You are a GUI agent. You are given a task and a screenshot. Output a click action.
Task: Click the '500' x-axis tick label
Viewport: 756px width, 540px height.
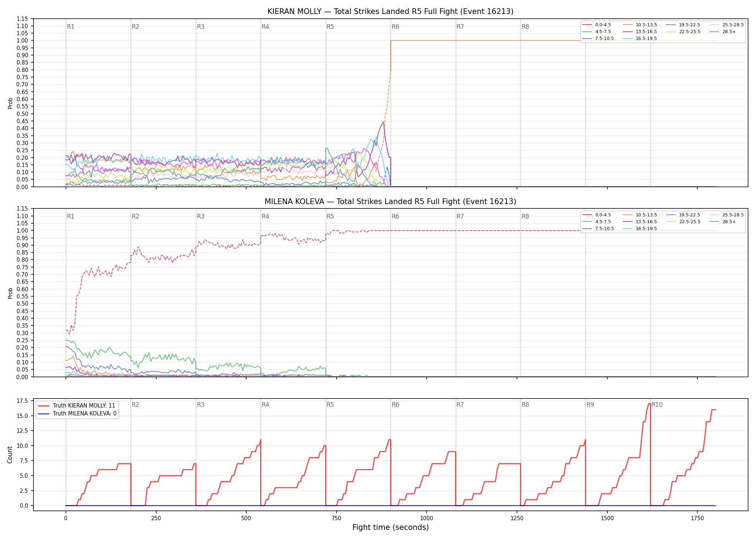tap(246, 518)
